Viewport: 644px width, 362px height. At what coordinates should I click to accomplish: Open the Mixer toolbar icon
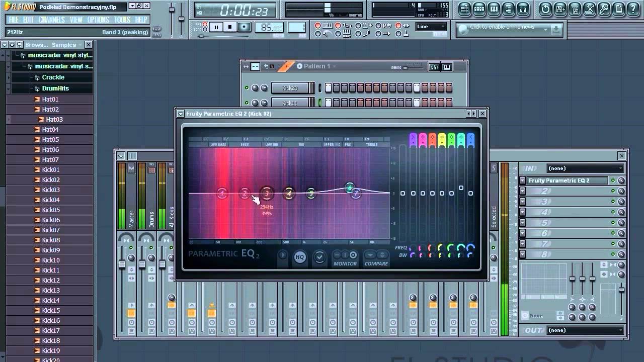pyautogui.click(x=523, y=9)
